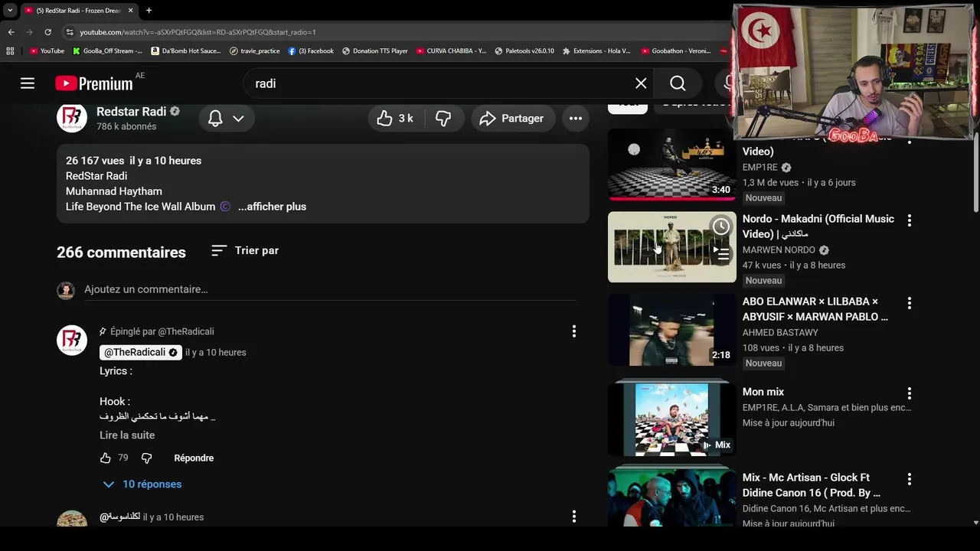Play ABO ELANWAR × LILBABA thumbnail
The width and height of the screenshot is (980, 551).
(672, 330)
